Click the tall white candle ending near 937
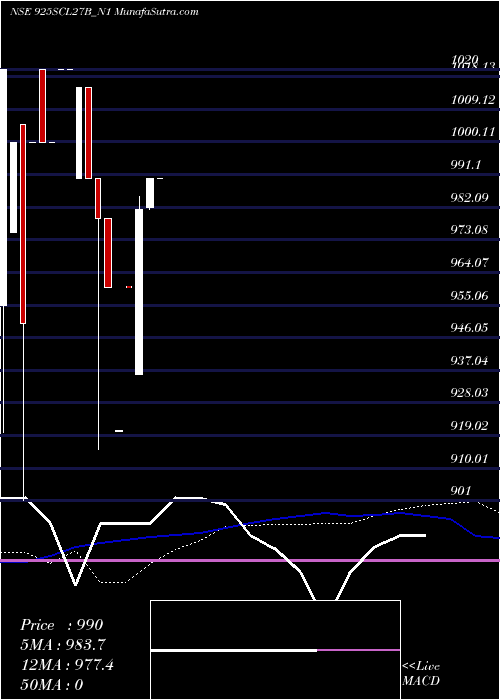Viewport: 500px width, 700px height. point(139,292)
